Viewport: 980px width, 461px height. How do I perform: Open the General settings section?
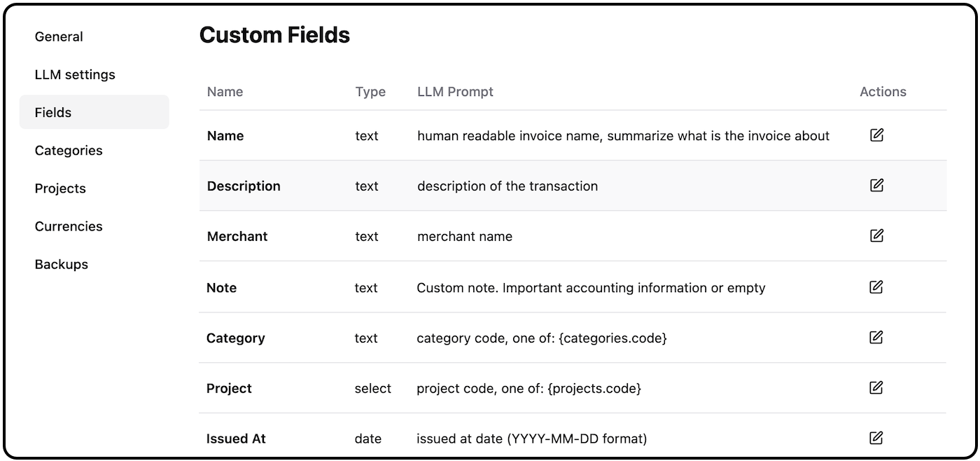[x=59, y=36]
